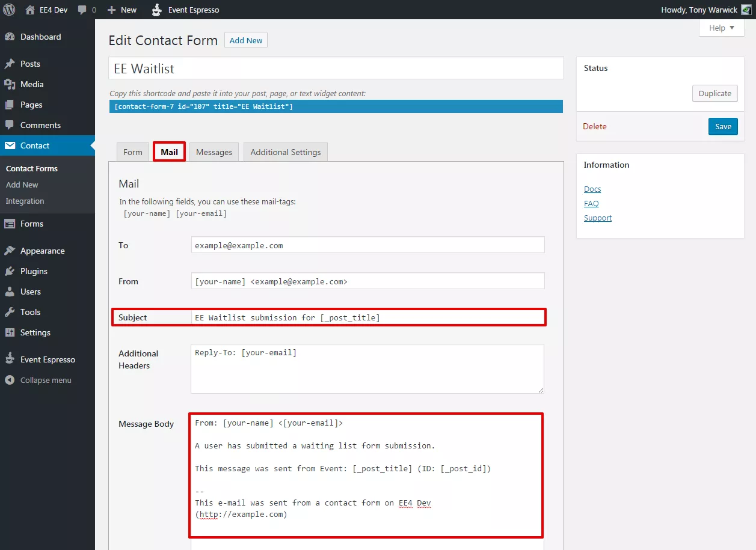Save the contact form
756x550 pixels.
pyautogui.click(x=723, y=126)
